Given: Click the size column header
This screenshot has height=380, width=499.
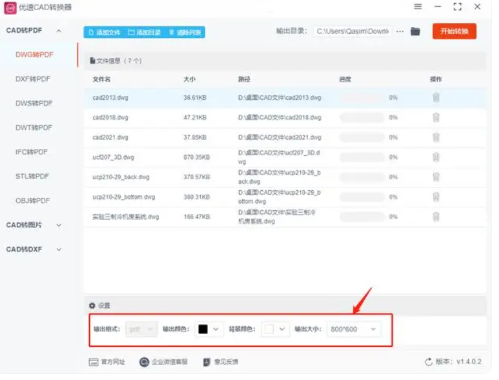Looking at the screenshot, I should (189, 79).
